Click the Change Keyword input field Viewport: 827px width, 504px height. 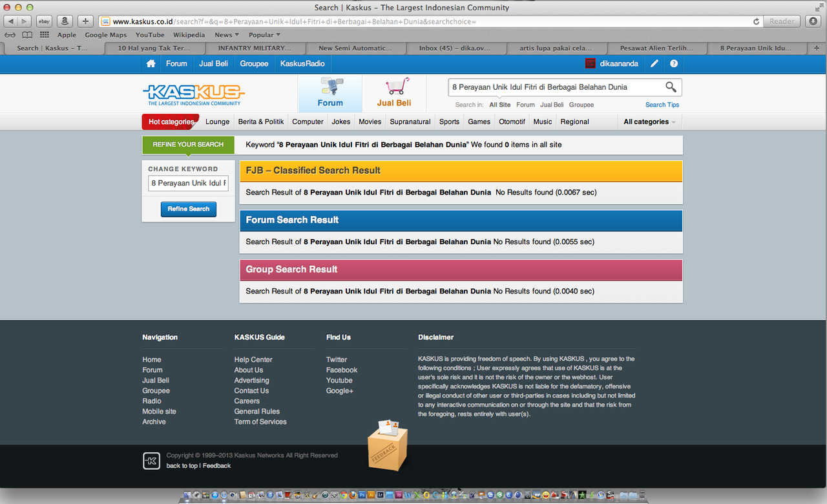[188, 183]
